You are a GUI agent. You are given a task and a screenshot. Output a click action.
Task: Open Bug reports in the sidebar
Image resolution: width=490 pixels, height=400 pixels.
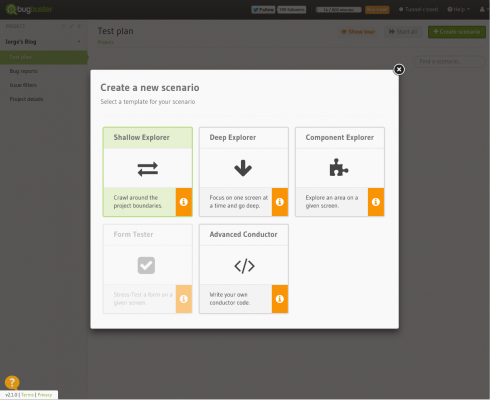(24, 71)
